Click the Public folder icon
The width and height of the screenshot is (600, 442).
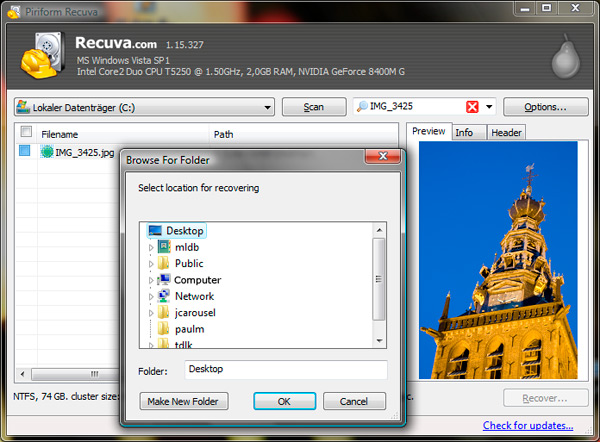(164, 263)
